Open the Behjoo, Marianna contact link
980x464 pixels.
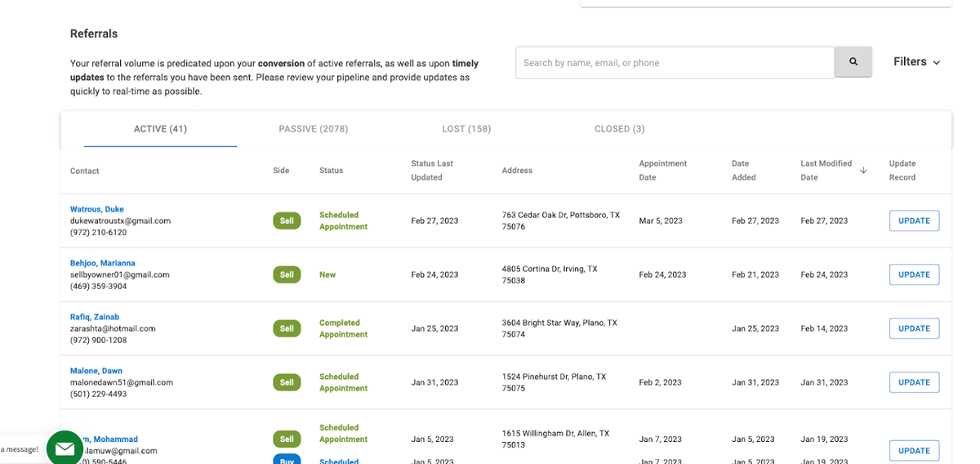click(x=103, y=263)
